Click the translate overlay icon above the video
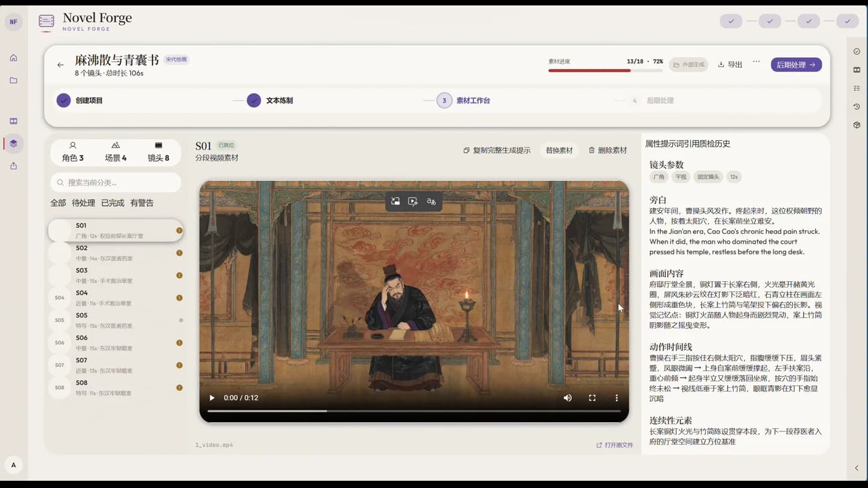This screenshot has height=488, width=868. 431,201
